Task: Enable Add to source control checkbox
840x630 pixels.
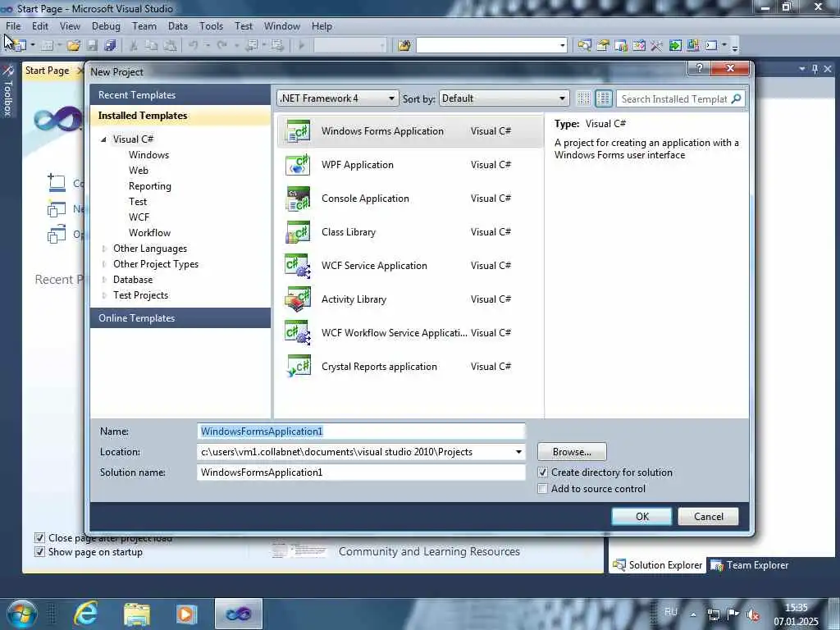Action: click(x=543, y=489)
